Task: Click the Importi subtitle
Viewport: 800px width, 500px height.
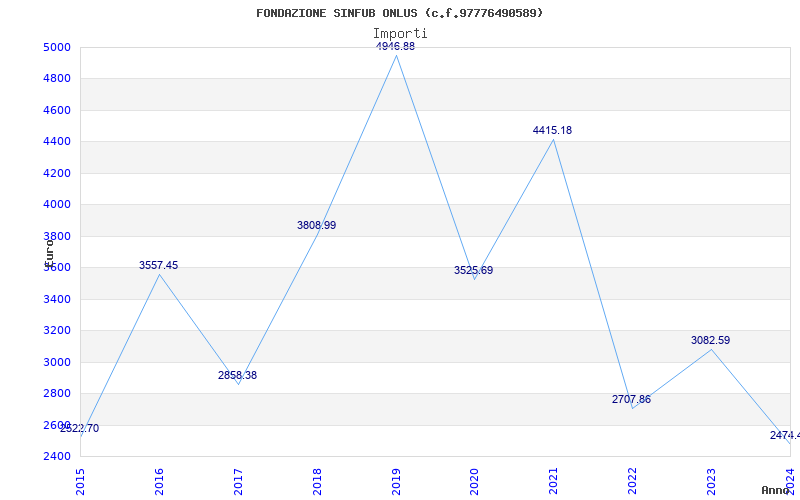Action: 400,34
